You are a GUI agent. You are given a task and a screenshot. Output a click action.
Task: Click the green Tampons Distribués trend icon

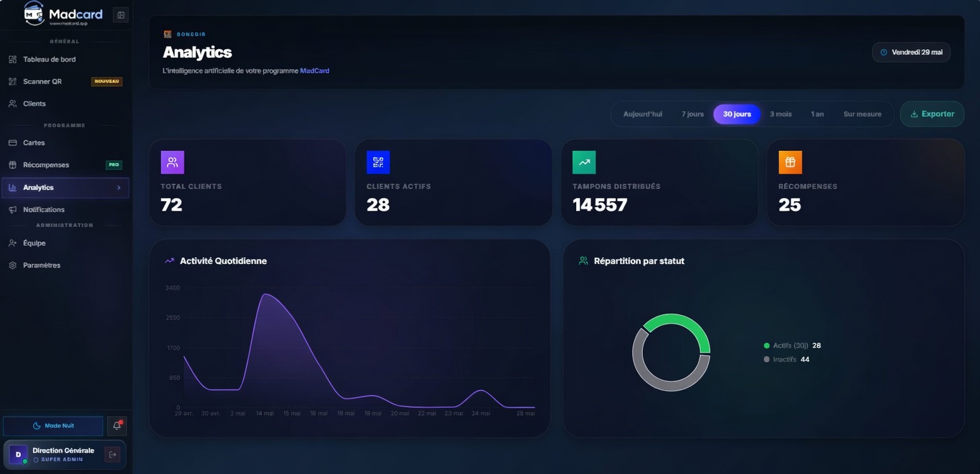[x=584, y=162]
